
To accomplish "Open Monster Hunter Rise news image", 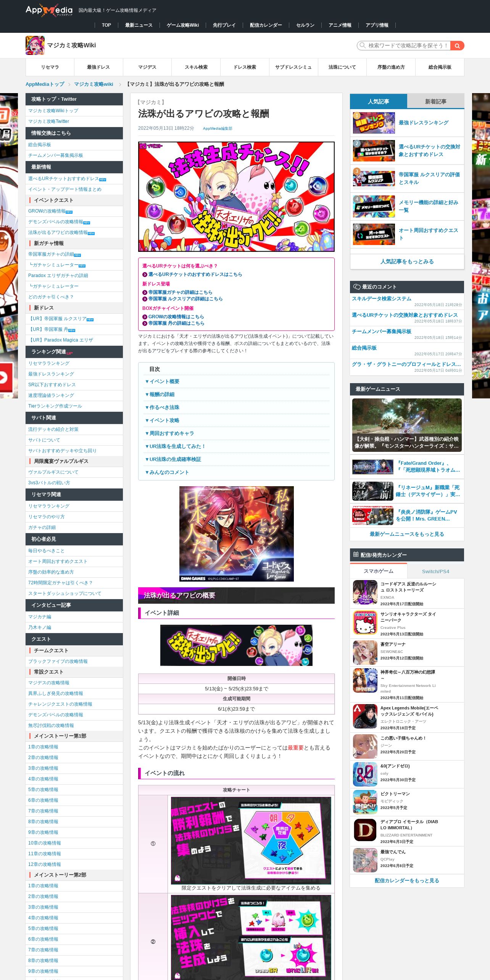I will point(407,425).
